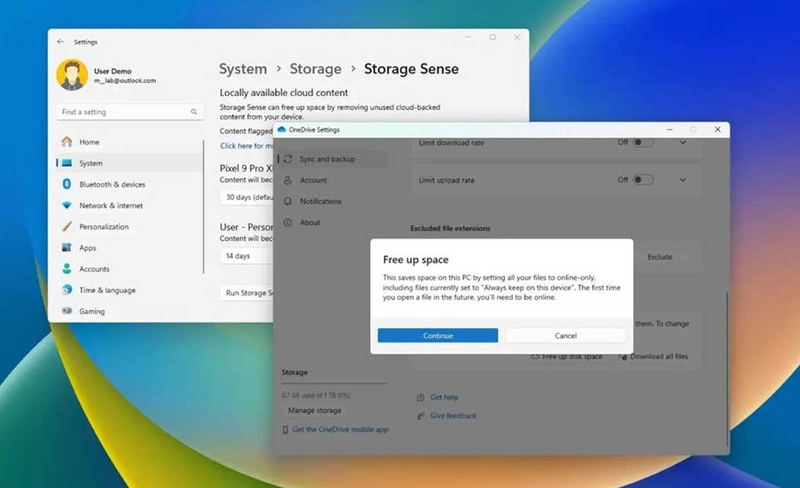The width and height of the screenshot is (800, 488).
Task: Click the System monitor icon in sidebar
Action: coord(67,163)
